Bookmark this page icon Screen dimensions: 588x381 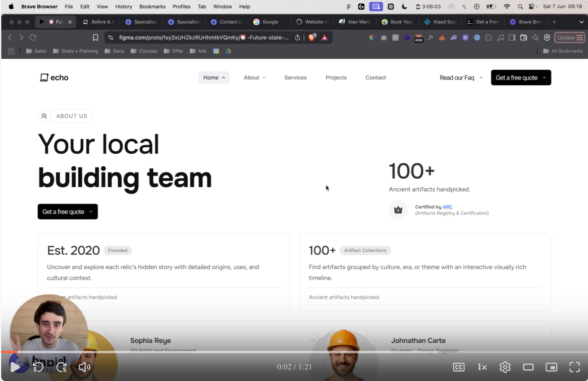(95, 37)
